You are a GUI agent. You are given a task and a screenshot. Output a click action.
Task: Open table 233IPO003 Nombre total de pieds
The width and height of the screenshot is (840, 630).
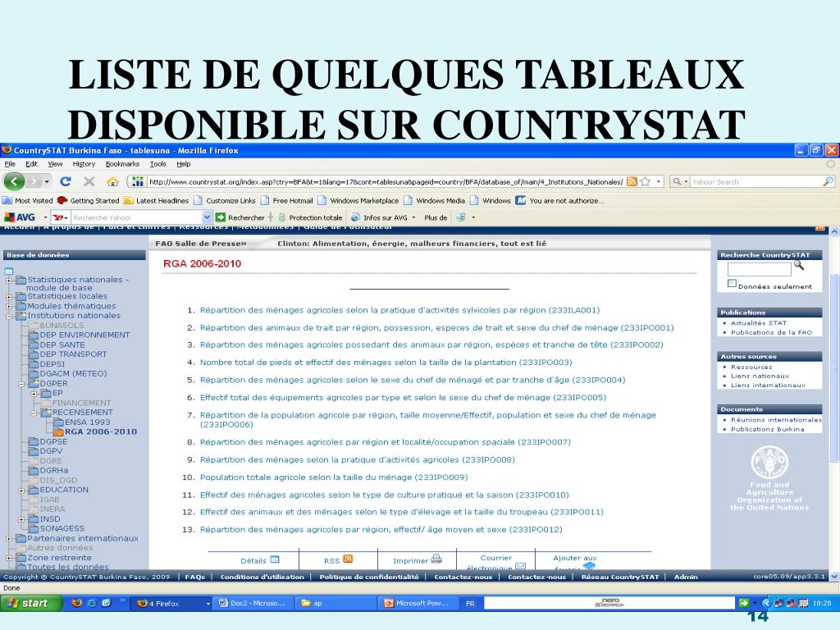(386, 363)
